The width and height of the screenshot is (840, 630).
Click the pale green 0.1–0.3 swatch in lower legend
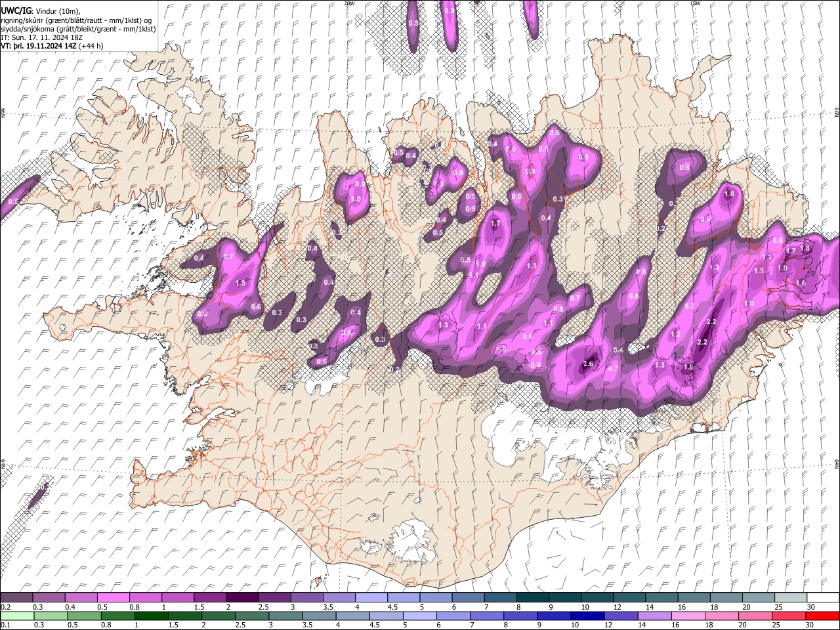coord(17,616)
